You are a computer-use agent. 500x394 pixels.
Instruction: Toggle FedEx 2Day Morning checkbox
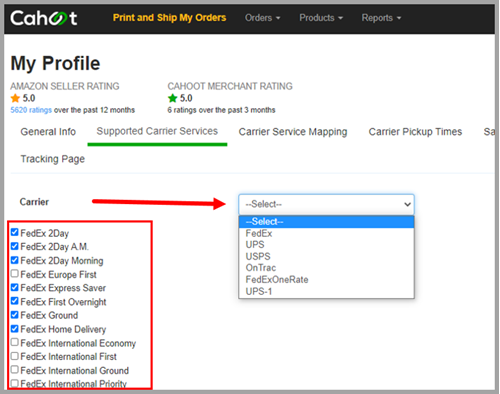point(14,260)
